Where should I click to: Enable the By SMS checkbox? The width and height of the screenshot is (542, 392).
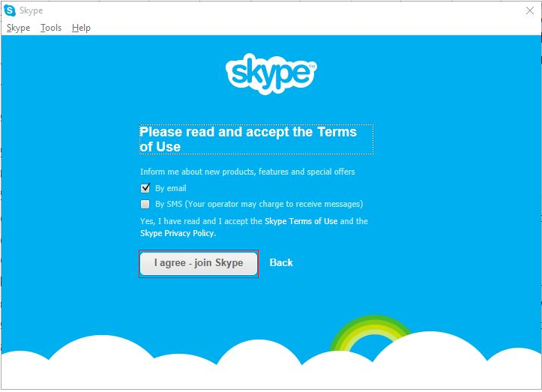(145, 204)
